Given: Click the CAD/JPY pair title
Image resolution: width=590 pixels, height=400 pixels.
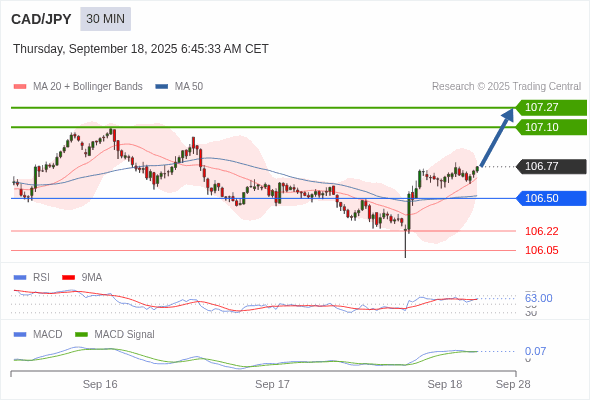Looking at the screenshot, I should (x=41, y=19).
